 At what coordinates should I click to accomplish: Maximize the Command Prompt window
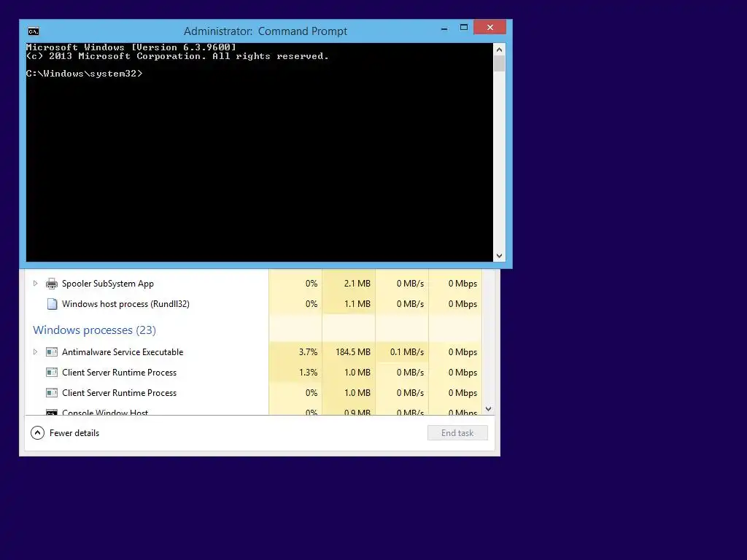click(x=463, y=28)
